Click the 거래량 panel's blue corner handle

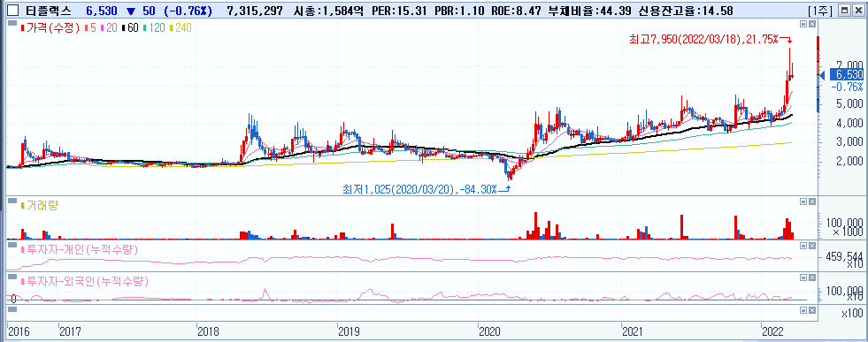tap(12, 201)
